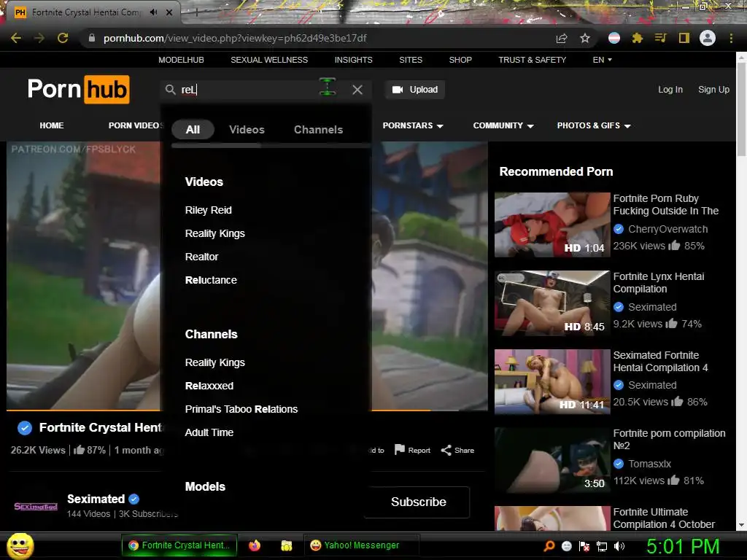Viewport: 747px width, 560px height.
Task: Click the Upload button
Action: coord(415,90)
